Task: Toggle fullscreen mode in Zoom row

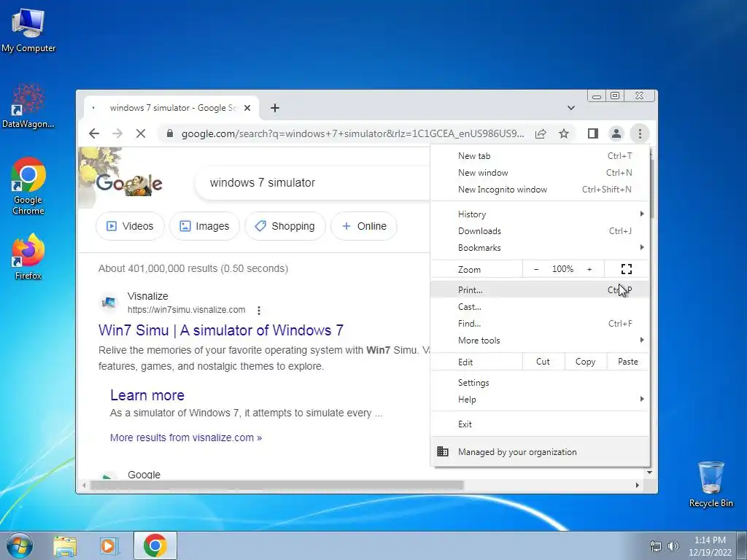Action: tap(627, 269)
